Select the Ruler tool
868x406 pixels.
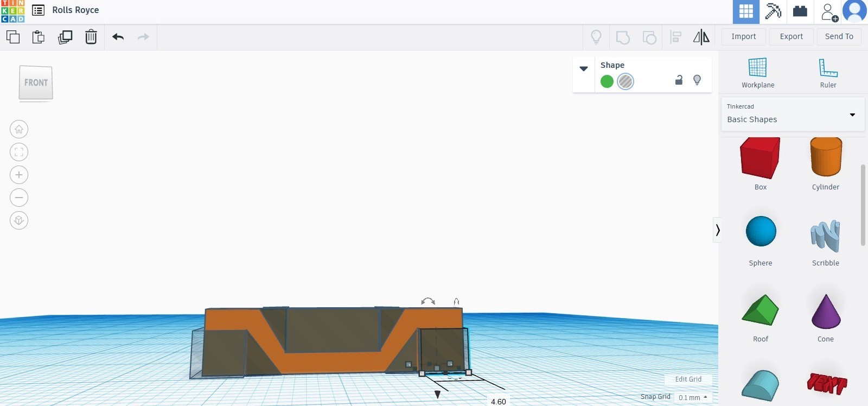(828, 73)
